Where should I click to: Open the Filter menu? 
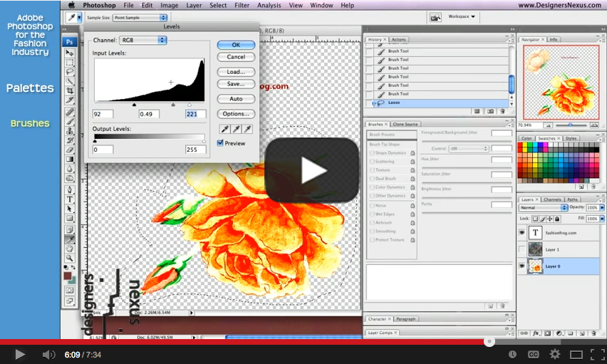[x=242, y=5]
